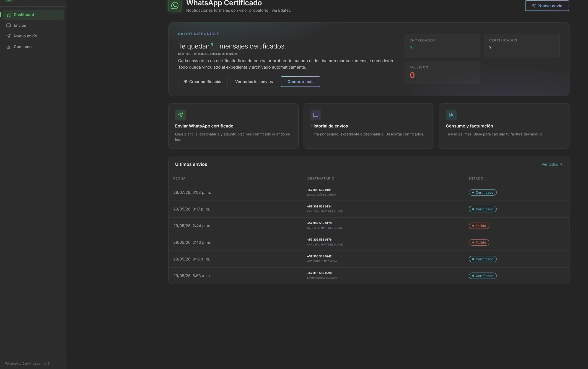Click phone number +57 313 555 0290
The width and height of the screenshot is (588, 369).
coord(319,273)
